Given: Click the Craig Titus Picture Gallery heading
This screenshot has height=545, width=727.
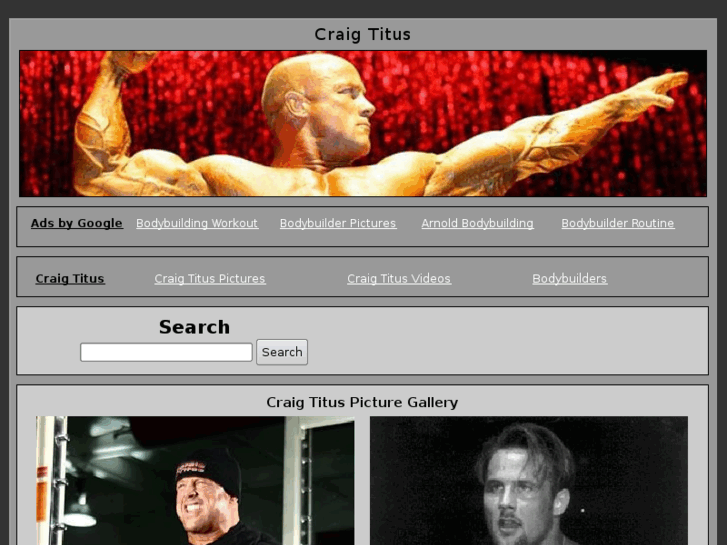Looking at the screenshot, I should (x=362, y=402).
